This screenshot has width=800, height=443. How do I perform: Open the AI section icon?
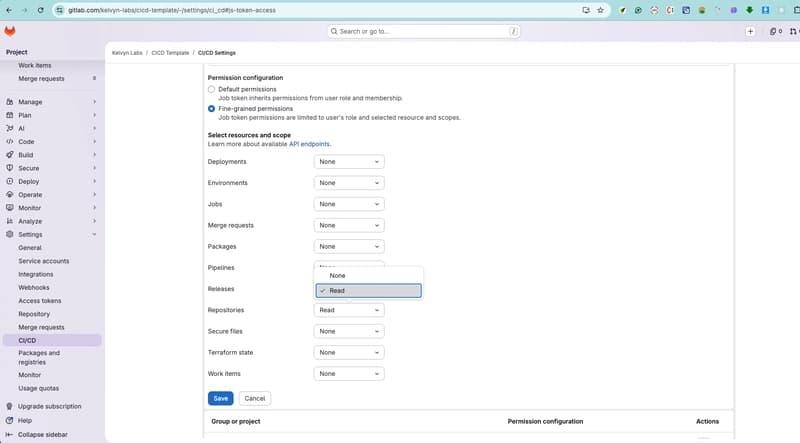point(10,128)
